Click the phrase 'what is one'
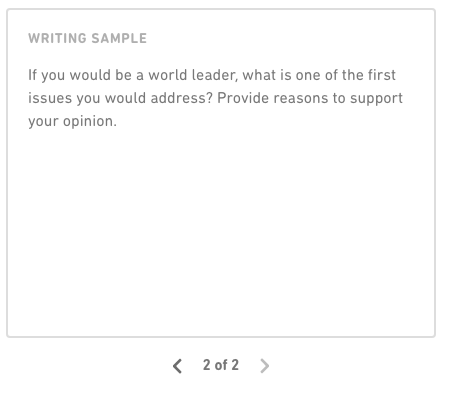459x398 pixels. tap(282, 75)
